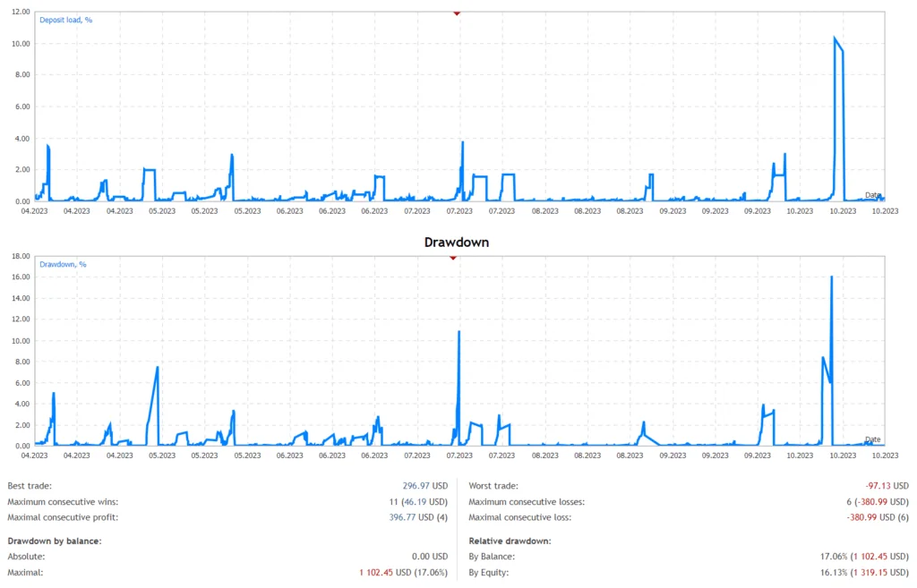Click the red triangle marker above Drawdown chart
Image resolution: width=917 pixels, height=588 pixels.
point(453,258)
